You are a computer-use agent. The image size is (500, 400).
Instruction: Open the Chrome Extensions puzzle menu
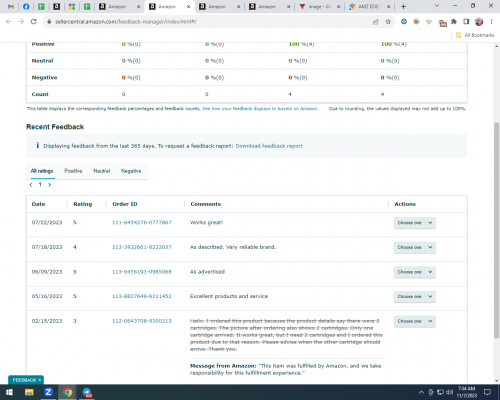454,22
